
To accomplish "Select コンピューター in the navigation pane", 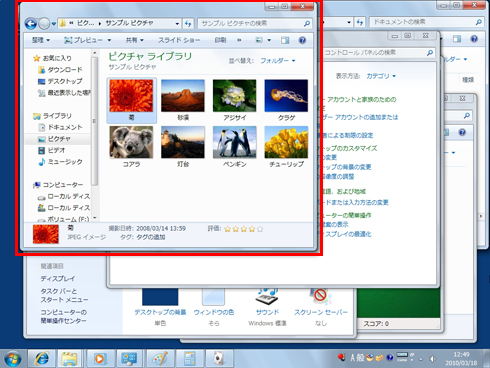I will pos(58,185).
